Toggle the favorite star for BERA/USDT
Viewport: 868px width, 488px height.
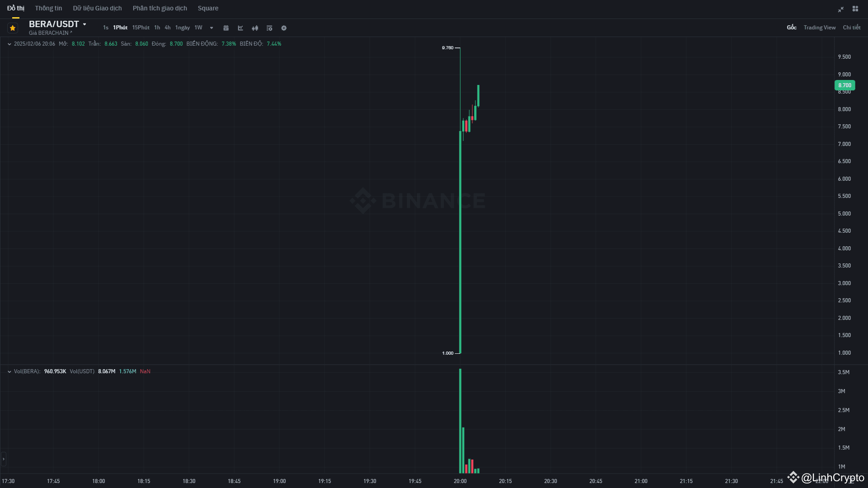(13, 28)
